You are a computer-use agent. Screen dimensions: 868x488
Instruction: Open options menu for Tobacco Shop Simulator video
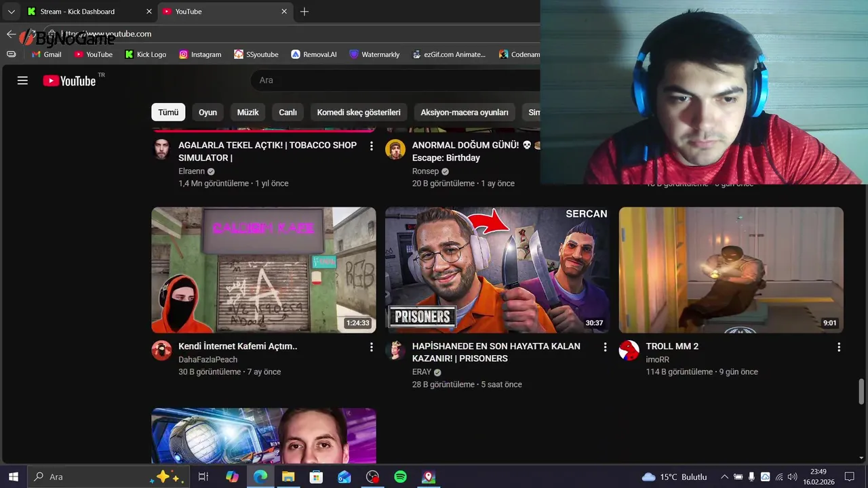[x=371, y=146]
